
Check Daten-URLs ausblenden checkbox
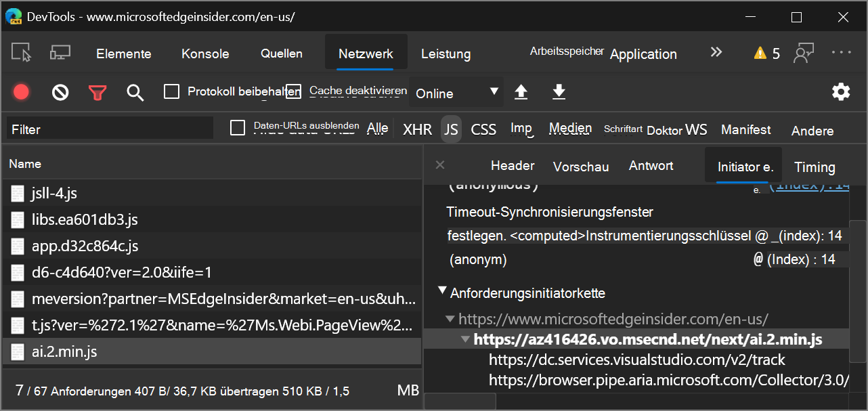click(238, 127)
